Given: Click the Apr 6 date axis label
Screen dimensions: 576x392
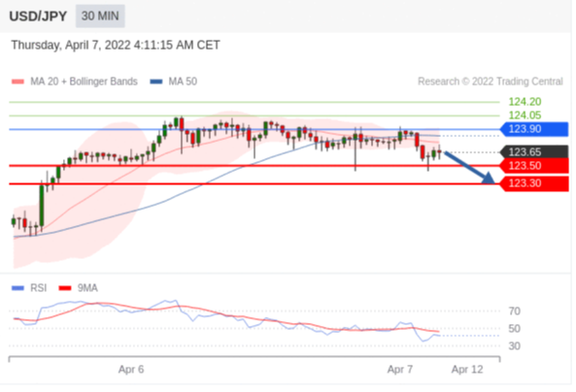Looking at the screenshot, I should click(x=131, y=370).
